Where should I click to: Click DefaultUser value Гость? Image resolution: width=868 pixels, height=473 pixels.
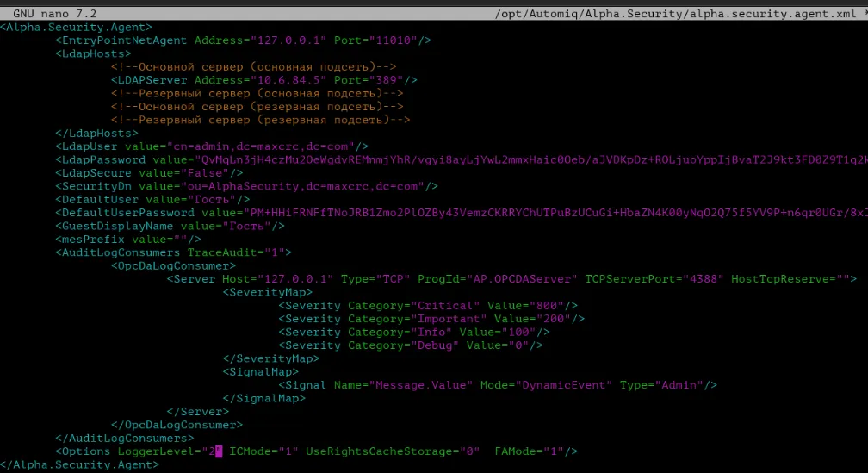(212, 200)
